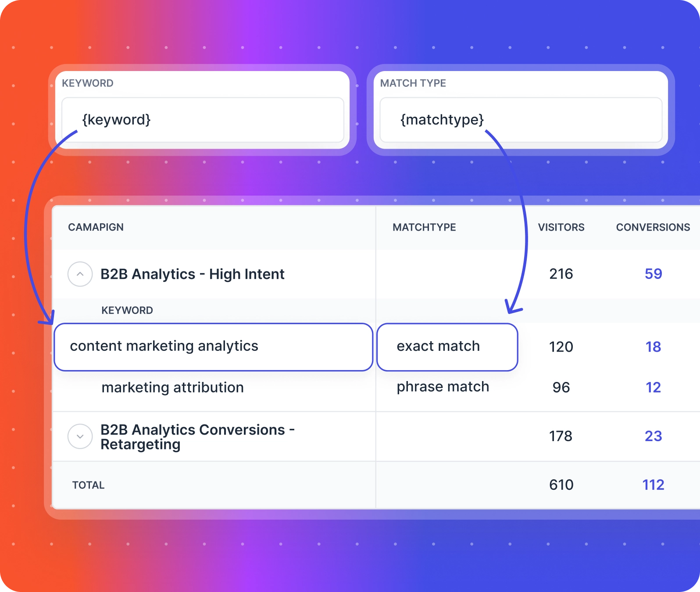Open B2B Analytics Conversions - Retargeting name

point(197,437)
